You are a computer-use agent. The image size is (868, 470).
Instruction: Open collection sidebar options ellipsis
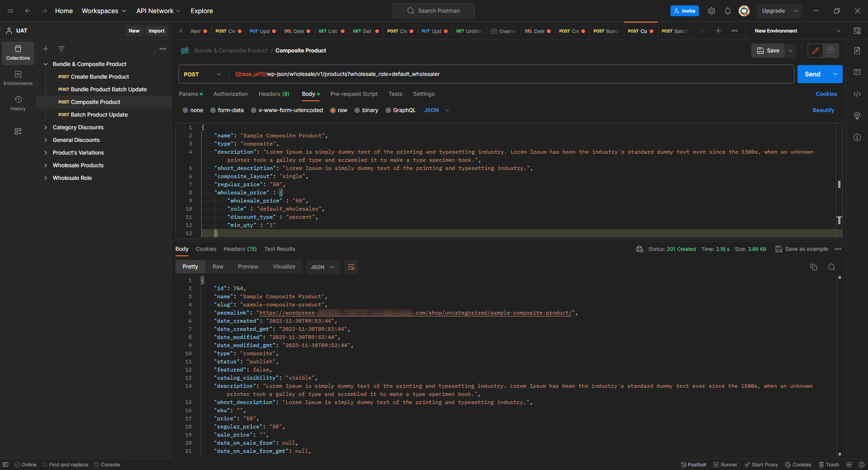[163, 49]
